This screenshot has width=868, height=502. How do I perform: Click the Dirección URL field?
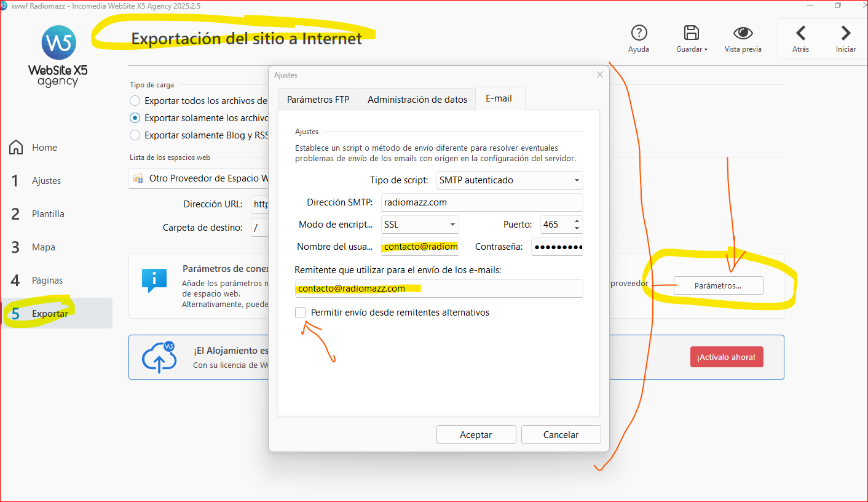point(260,204)
